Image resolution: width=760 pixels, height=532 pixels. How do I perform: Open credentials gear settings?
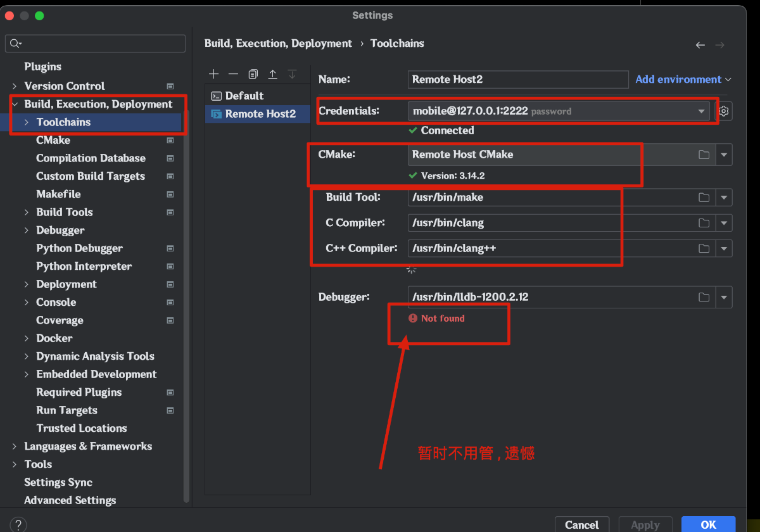(x=724, y=111)
